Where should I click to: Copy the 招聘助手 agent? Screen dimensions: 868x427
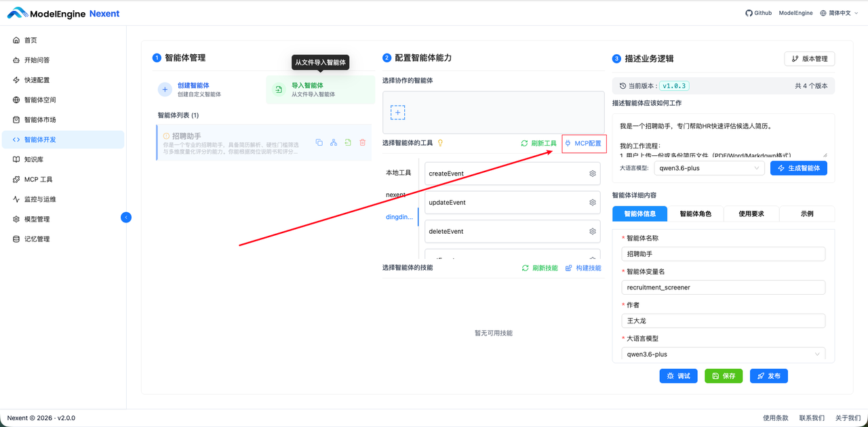tap(319, 142)
